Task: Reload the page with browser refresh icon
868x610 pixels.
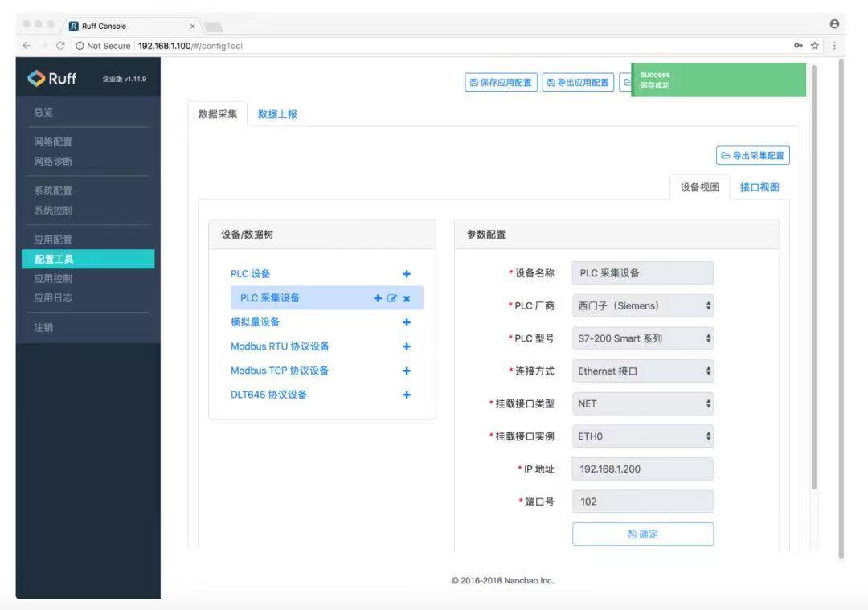Action: point(60,46)
